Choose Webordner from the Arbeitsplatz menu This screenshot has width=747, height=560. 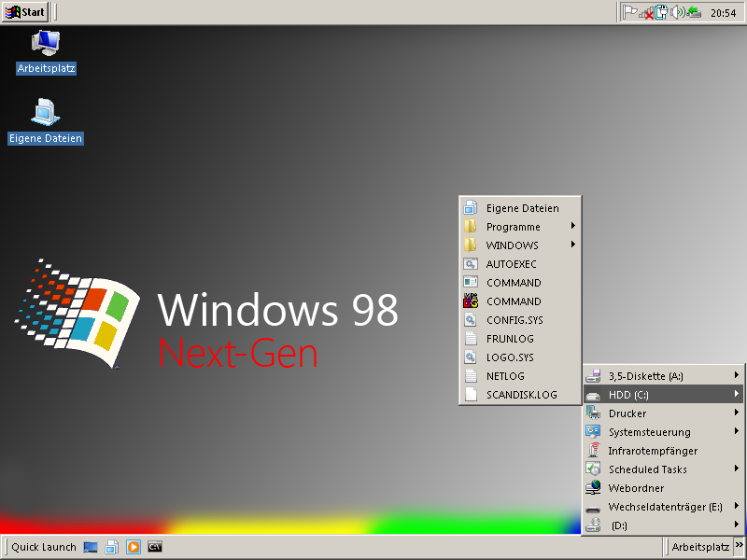[636, 488]
